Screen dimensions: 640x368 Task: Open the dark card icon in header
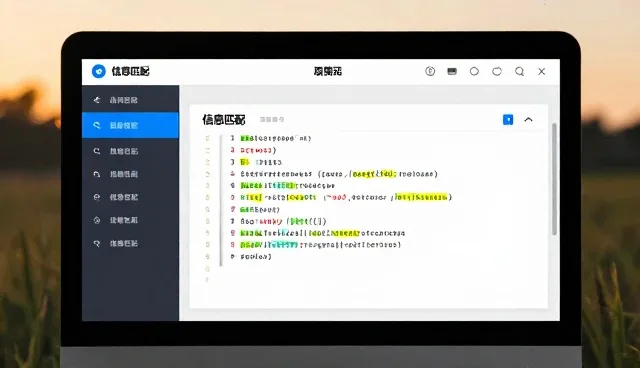click(452, 71)
